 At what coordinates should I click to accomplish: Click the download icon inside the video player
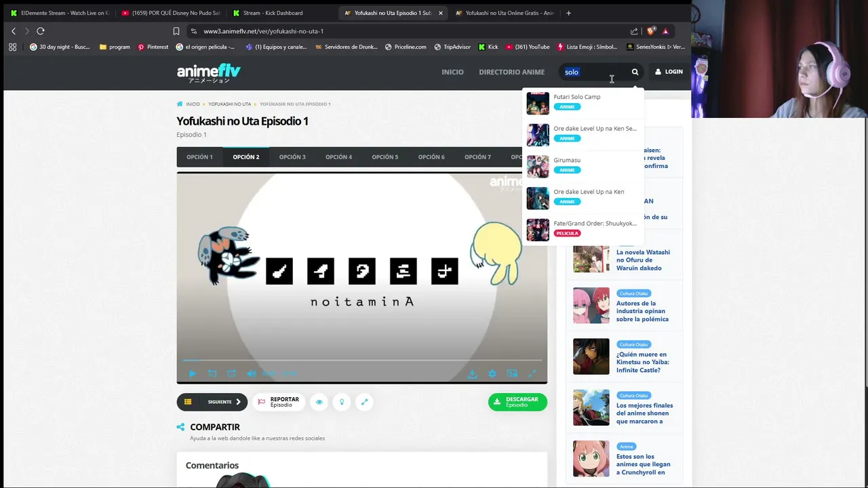tap(473, 373)
